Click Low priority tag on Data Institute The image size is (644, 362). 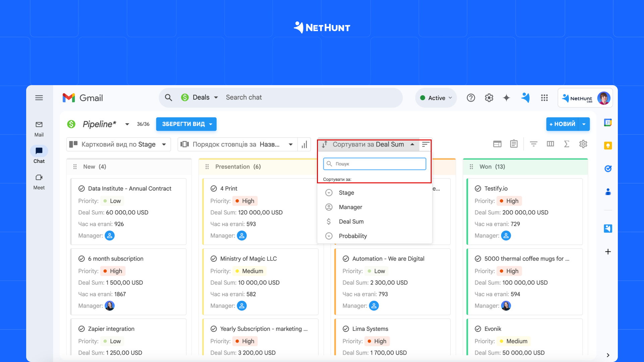point(112,201)
